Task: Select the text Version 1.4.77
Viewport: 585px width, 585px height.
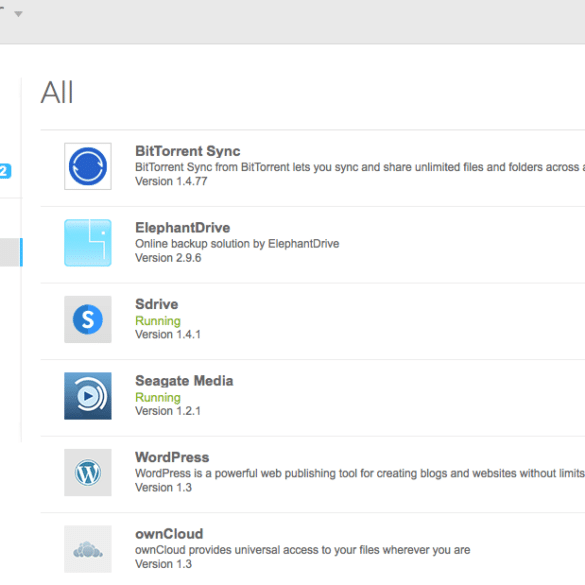Action: point(171,181)
